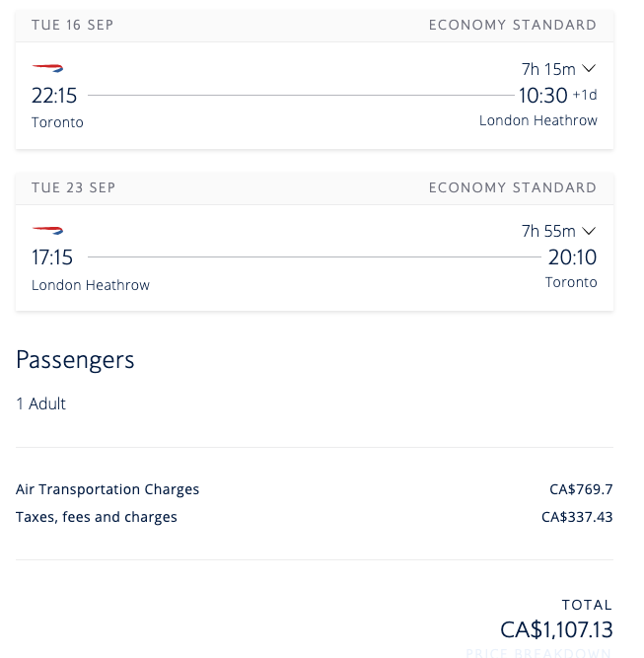Open the Price Breakdown link

[x=538, y=653]
